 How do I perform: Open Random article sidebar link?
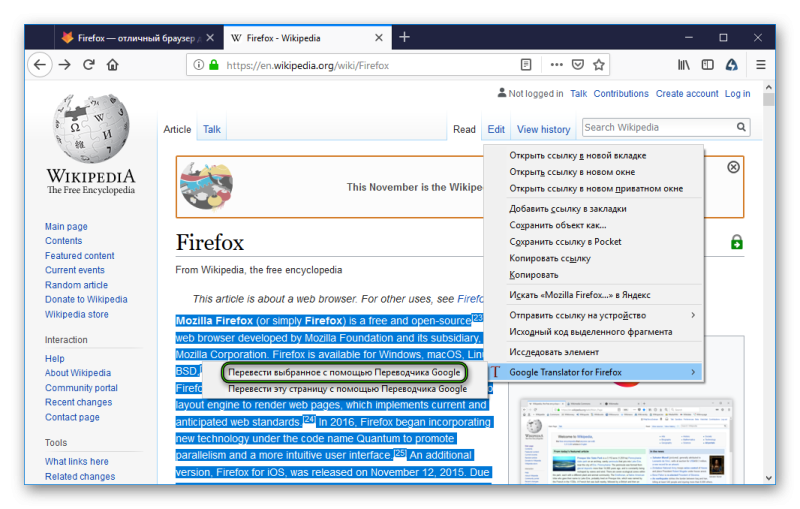coord(77,285)
